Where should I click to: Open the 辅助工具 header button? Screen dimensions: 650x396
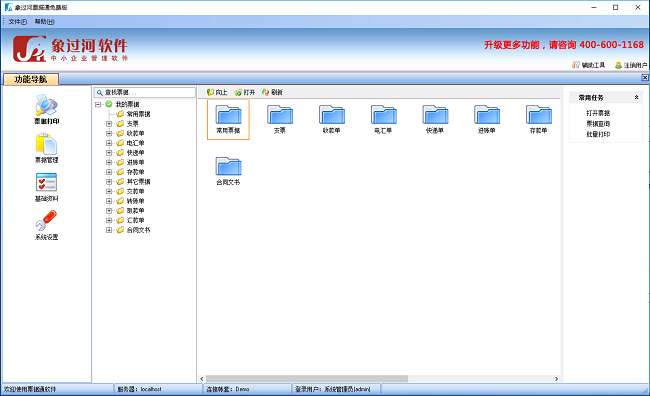589,65
